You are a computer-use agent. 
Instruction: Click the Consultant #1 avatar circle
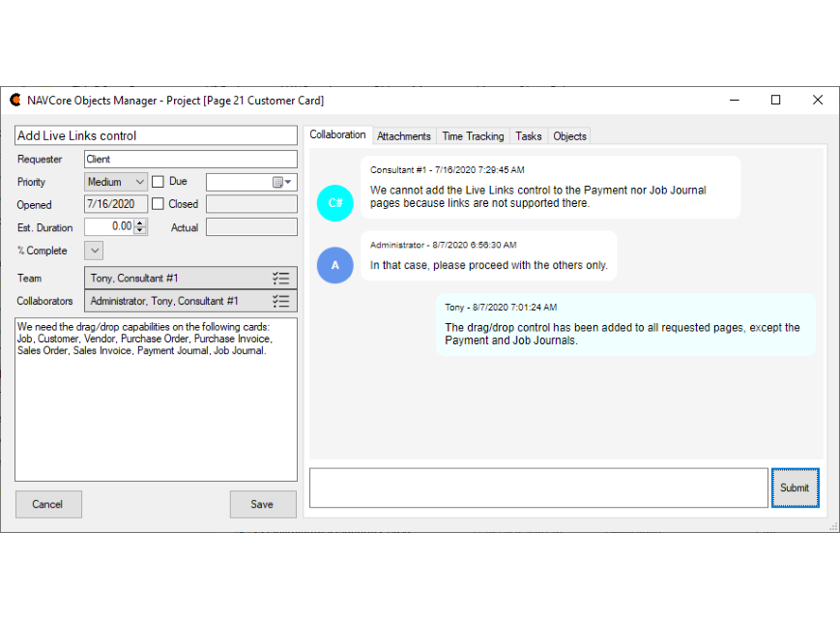point(335,202)
